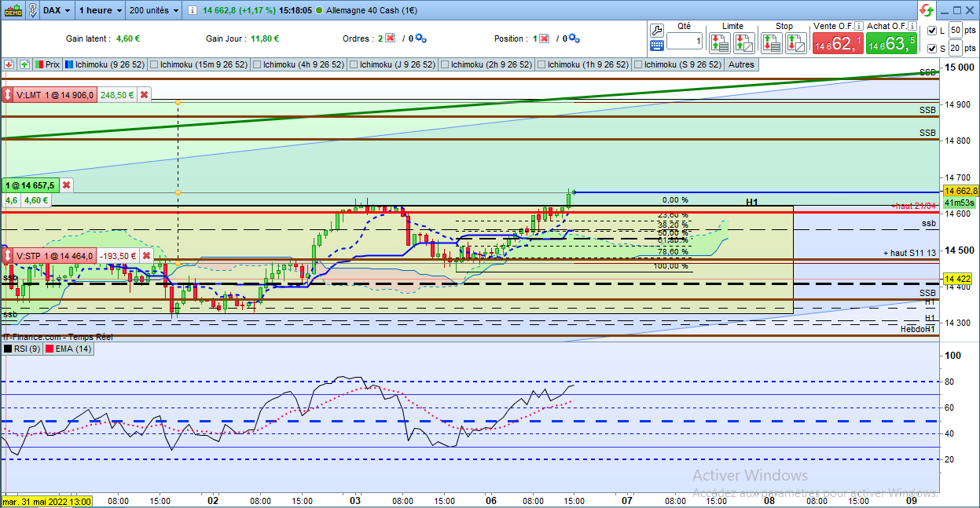Viewport: 980px width, 508px height.
Task: Click the H1 rectangle label
Action: pos(752,203)
